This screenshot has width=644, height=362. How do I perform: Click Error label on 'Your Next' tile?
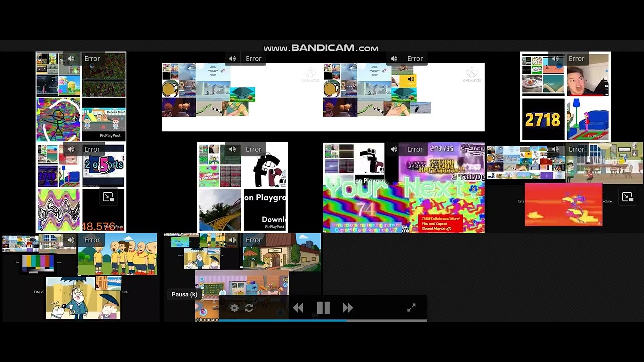[415, 149]
